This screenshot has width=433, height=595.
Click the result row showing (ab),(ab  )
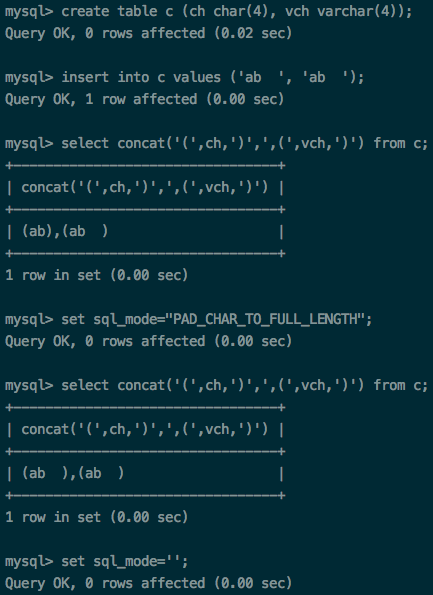145,231
